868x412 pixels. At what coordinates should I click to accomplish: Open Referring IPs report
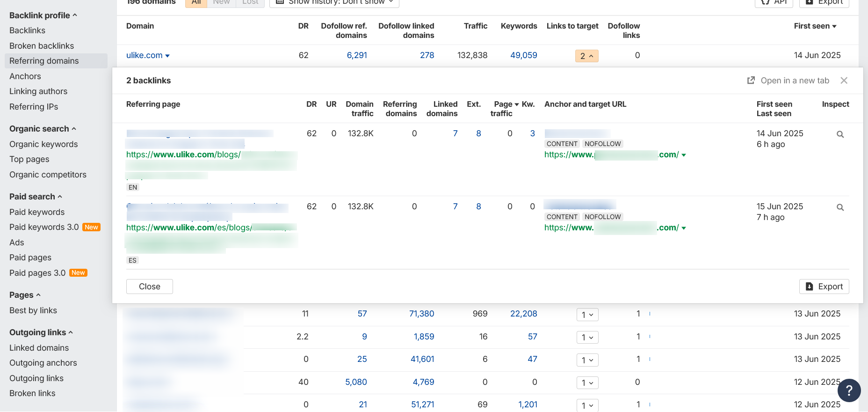tap(34, 107)
